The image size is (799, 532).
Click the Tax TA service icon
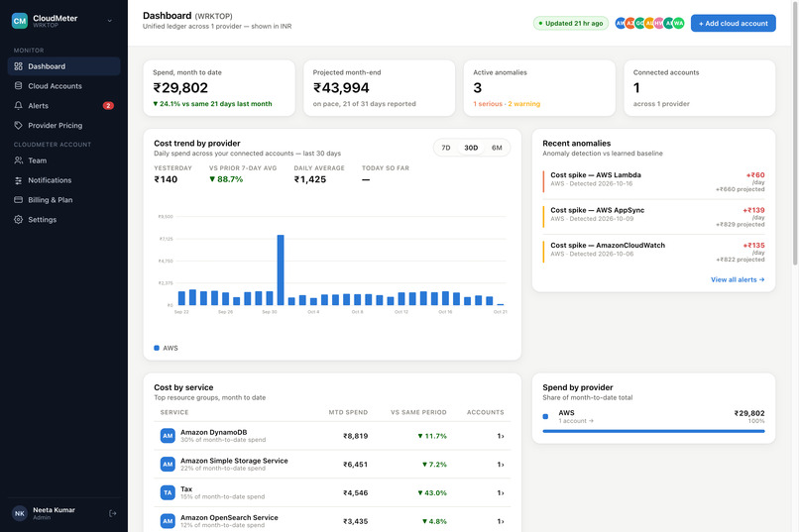point(168,492)
